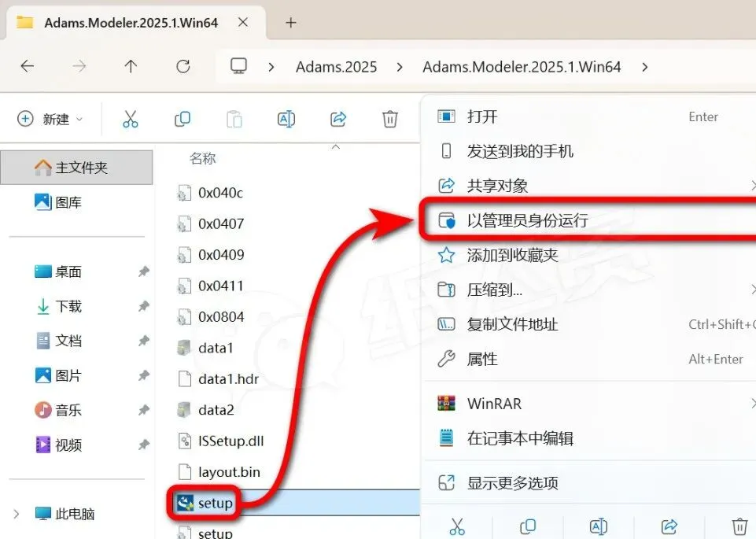This screenshot has width=756, height=539.
Task: Select 以管理员身份运行 option
Action: coord(588,220)
